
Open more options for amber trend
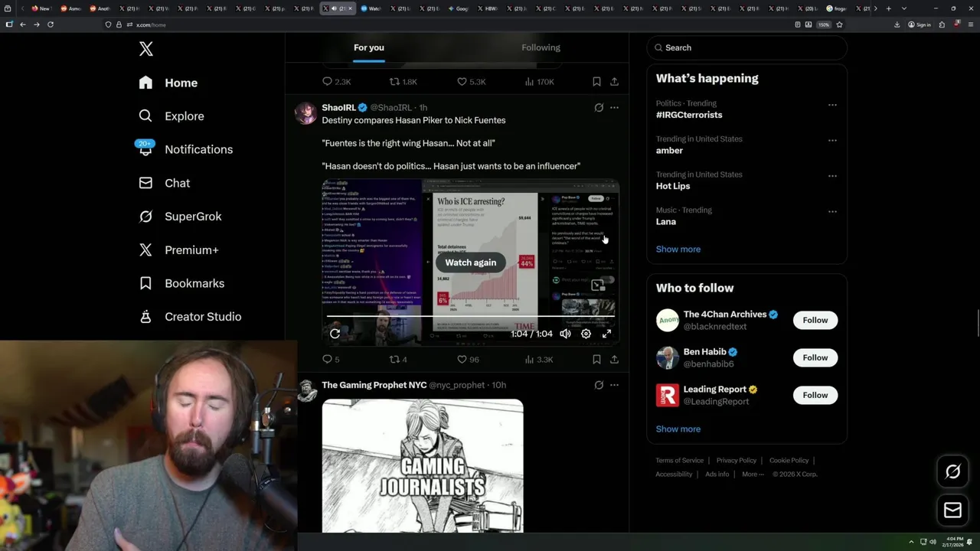point(832,141)
